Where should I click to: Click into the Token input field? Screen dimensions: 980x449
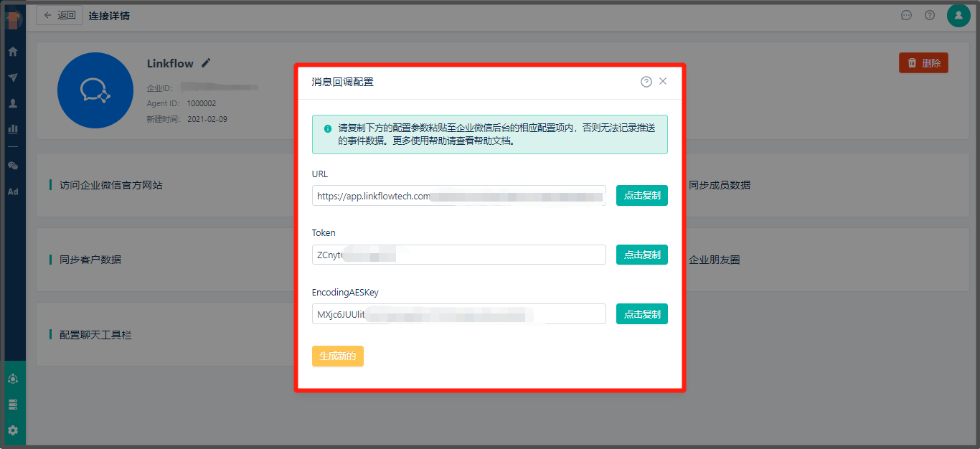point(459,255)
